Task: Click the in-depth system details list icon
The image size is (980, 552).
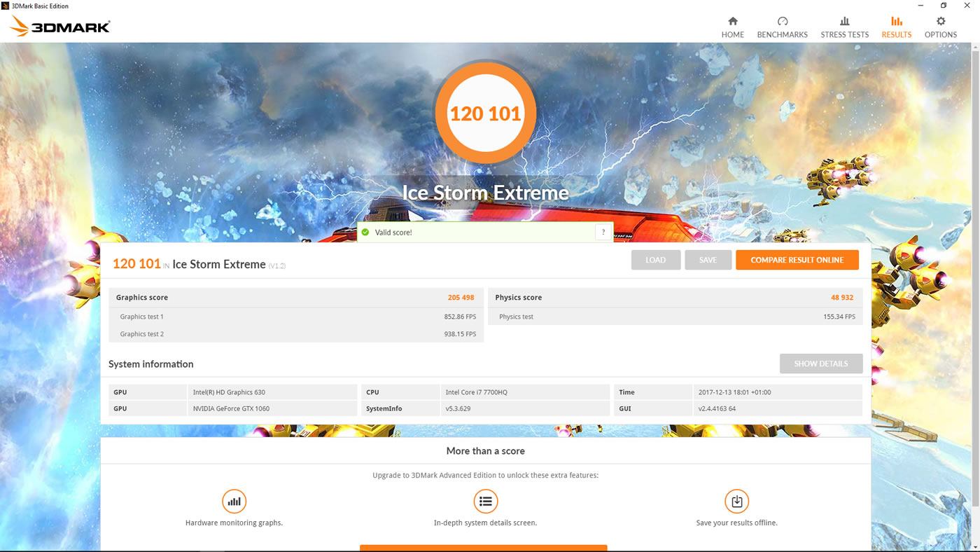Action: click(486, 501)
